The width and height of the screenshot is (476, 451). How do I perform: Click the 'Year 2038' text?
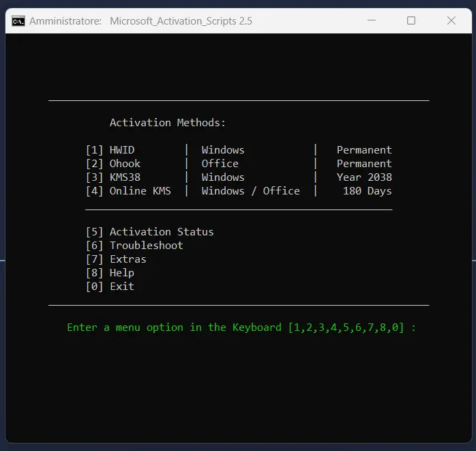(x=364, y=177)
